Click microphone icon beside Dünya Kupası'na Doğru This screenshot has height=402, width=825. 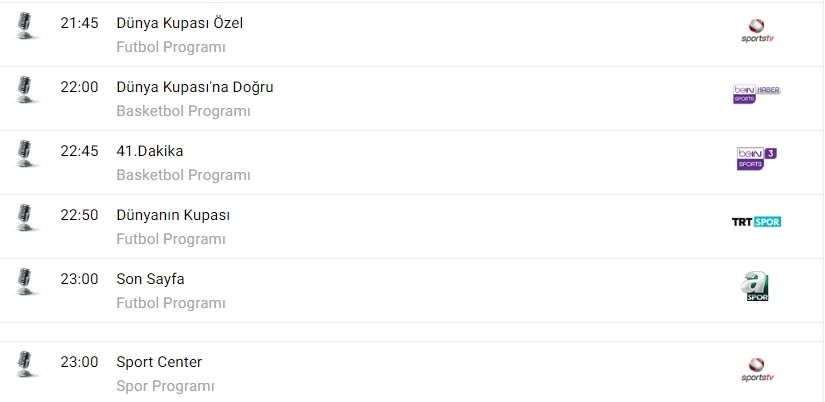tap(27, 90)
